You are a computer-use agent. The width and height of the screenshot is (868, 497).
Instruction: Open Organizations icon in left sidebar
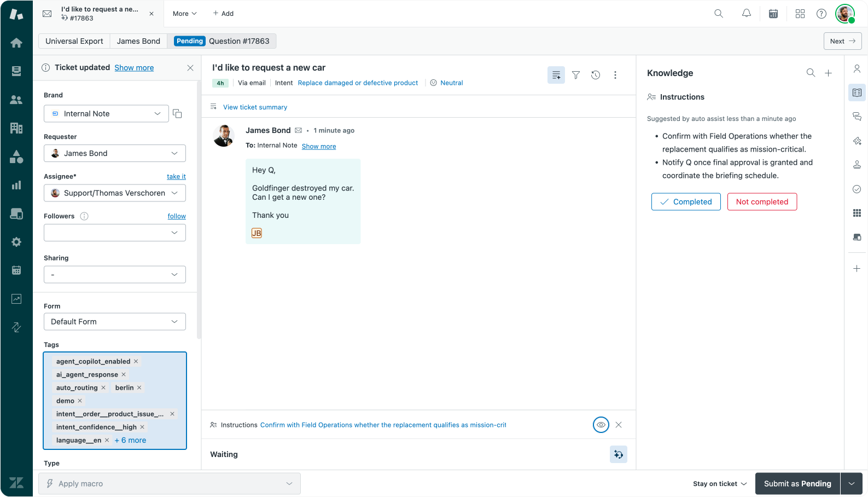pyautogui.click(x=16, y=128)
